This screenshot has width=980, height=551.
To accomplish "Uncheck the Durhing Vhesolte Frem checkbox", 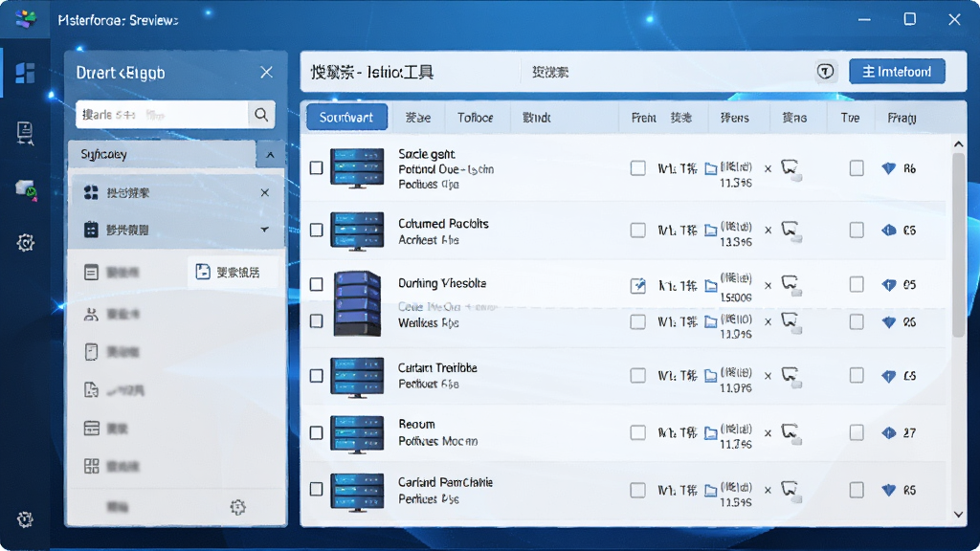I will (x=638, y=285).
